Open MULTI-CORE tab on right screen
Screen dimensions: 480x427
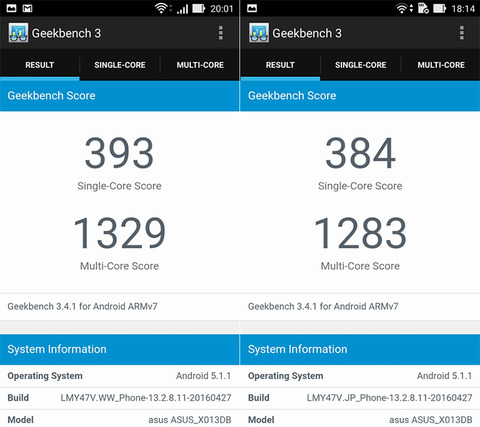point(441,65)
